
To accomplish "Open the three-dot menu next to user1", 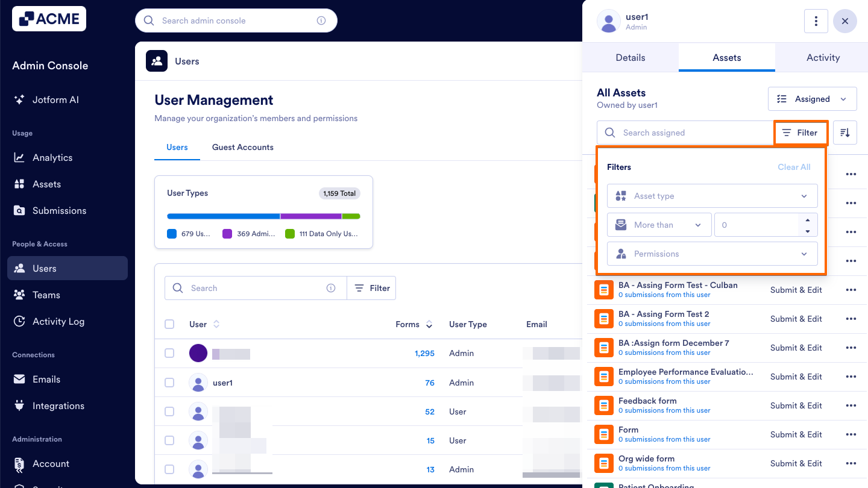I will coord(816,21).
